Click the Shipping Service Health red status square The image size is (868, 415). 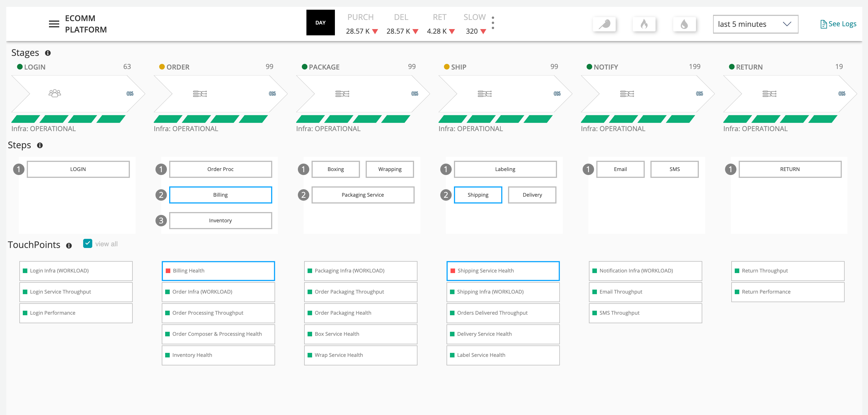[x=453, y=271]
